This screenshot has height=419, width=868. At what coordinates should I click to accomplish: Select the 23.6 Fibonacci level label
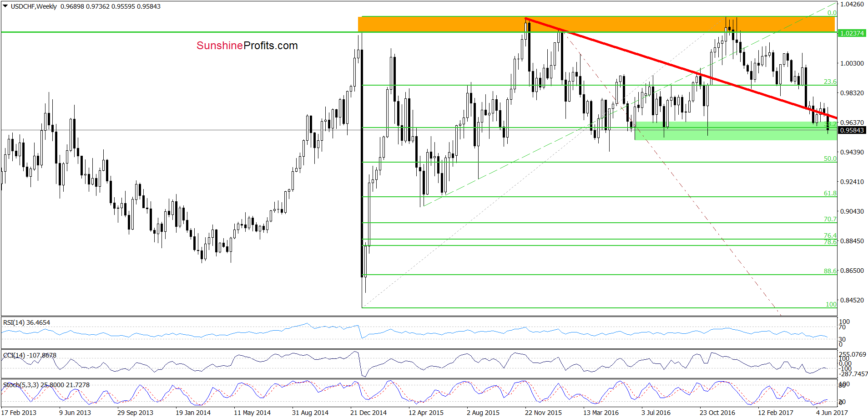click(830, 82)
